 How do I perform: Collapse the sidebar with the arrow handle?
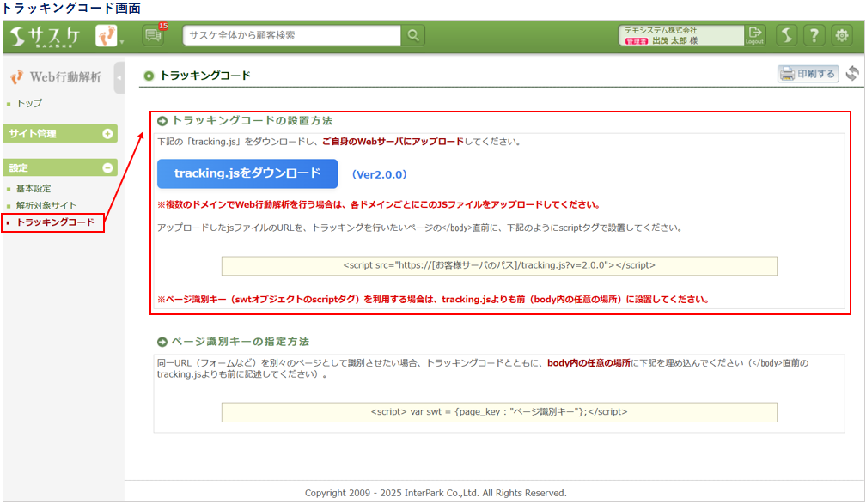pyautogui.click(x=119, y=78)
